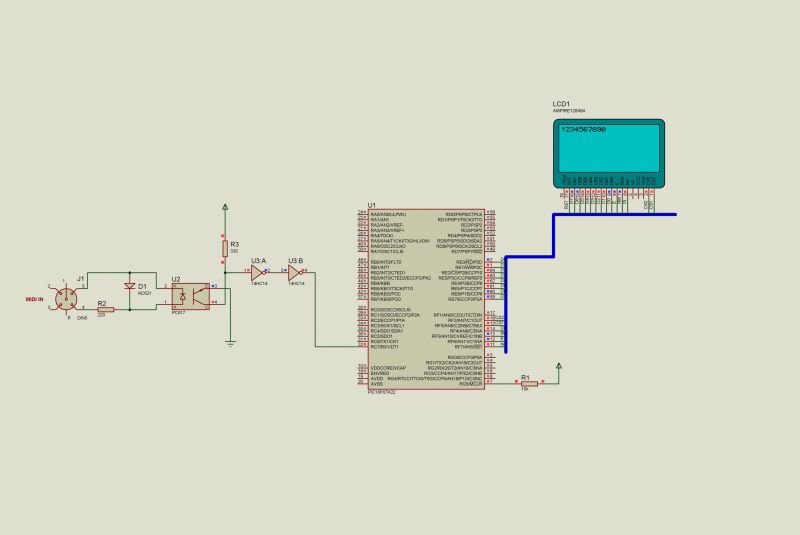The image size is (800, 535).
Task: Click the PIC microcontroller U1 body
Action: click(425, 300)
